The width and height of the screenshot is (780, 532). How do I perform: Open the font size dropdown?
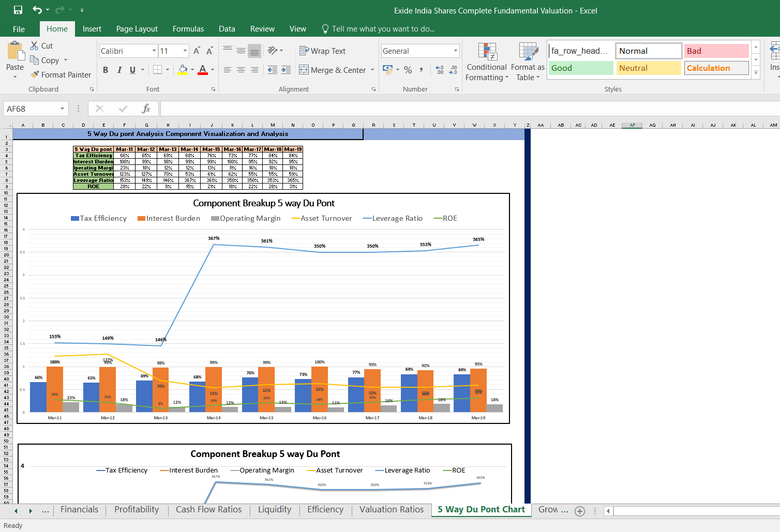[185, 51]
